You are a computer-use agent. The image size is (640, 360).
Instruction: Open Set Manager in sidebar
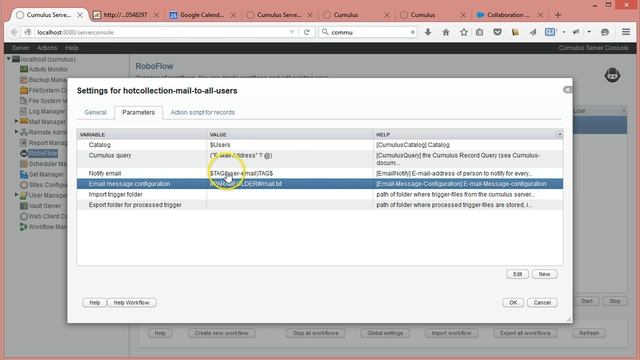[42, 174]
